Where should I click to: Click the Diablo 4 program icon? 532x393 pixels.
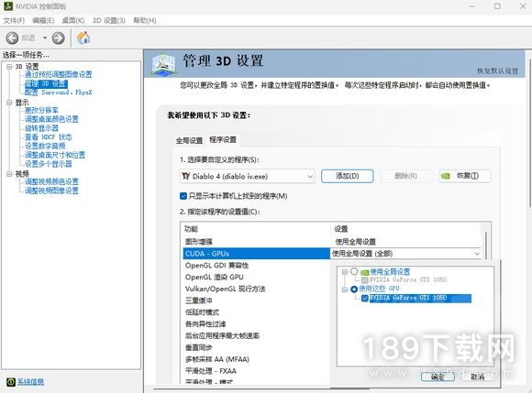point(185,176)
